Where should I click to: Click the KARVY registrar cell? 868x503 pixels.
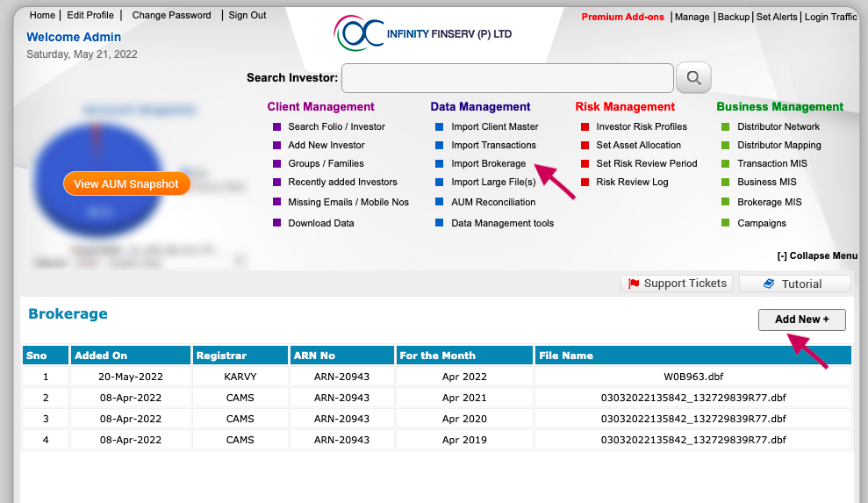tap(240, 377)
